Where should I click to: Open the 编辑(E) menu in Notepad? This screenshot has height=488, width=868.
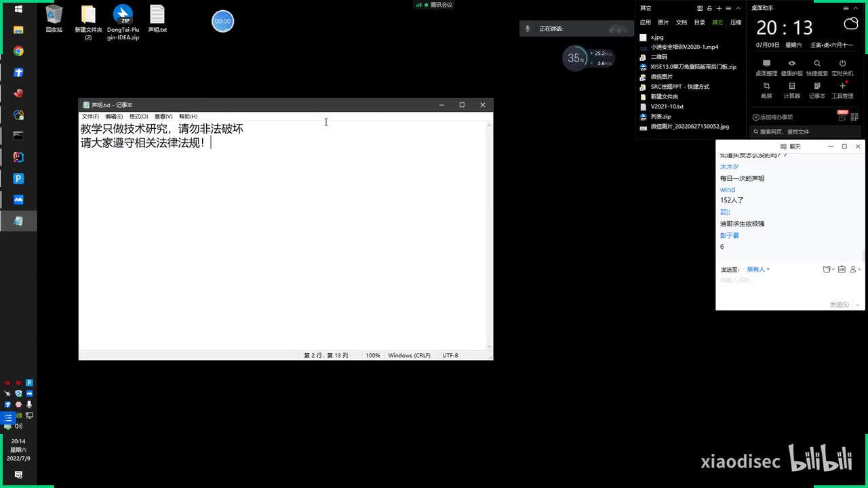114,117
